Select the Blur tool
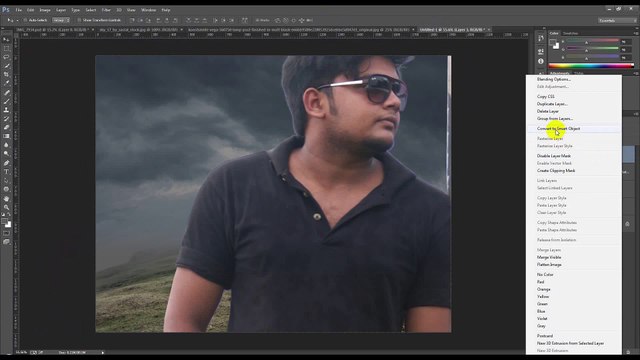 [x=6, y=145]
